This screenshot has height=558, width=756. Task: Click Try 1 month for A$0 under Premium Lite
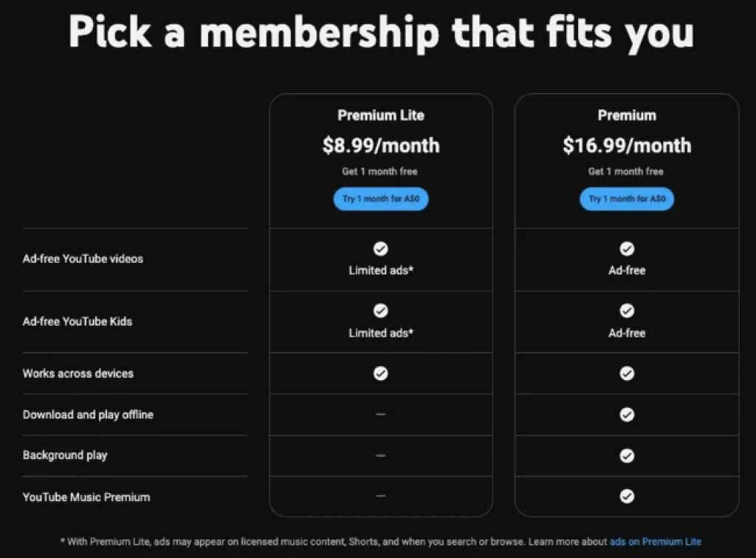(x=381, y=199)
